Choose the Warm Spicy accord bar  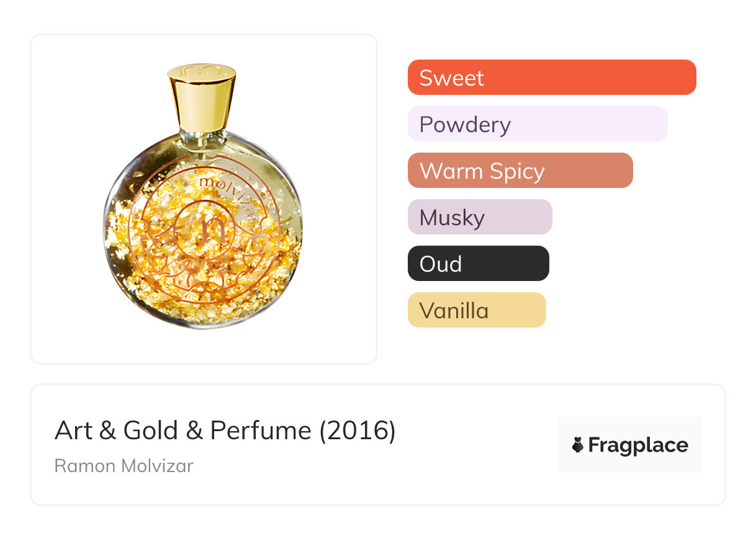pyautogui.click(x=520, y=171)
